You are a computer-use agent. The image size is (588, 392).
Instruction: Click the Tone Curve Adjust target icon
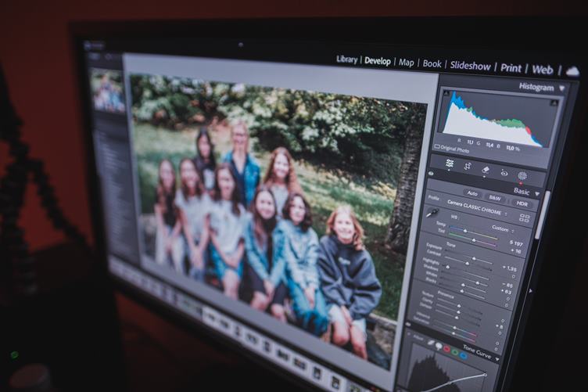410,333
